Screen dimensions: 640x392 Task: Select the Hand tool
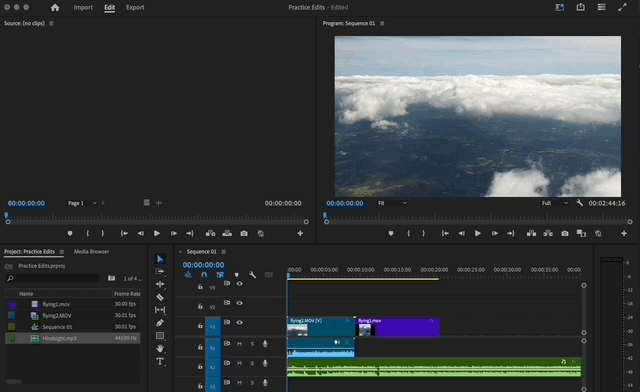(160, 348)
